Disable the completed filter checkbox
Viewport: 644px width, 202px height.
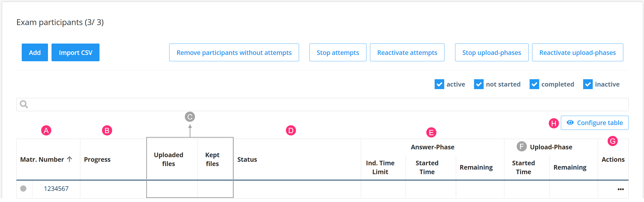tap(534, 84)
